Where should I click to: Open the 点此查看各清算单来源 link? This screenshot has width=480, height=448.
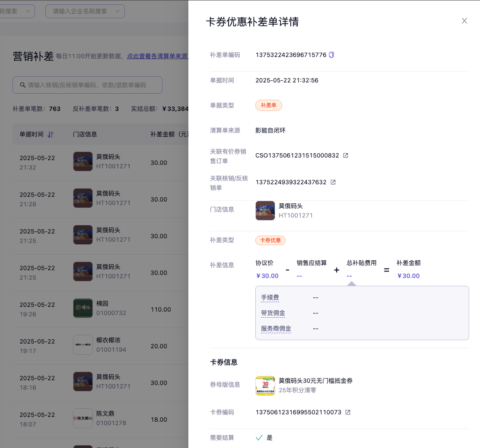[x=157, y=56]
